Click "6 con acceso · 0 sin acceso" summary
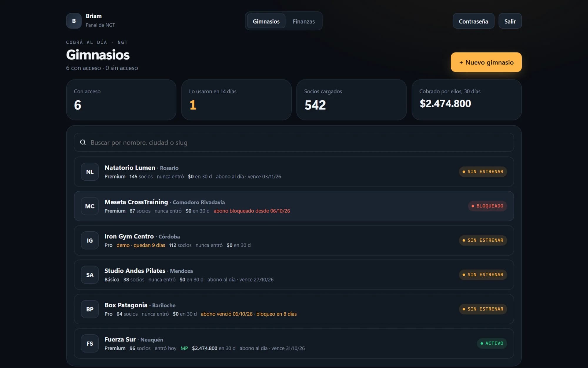The height and width of the screenshot is (368, 588). tap(102, 68)
